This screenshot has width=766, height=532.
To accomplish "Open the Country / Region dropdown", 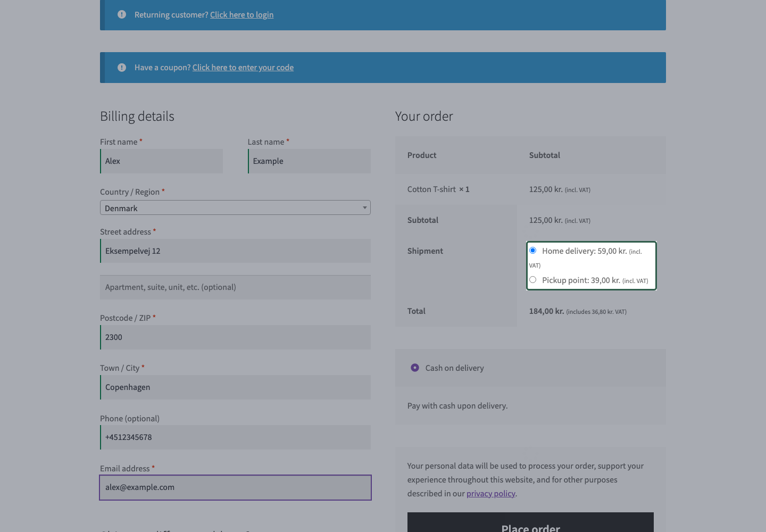I will click(x=235, y=207).
